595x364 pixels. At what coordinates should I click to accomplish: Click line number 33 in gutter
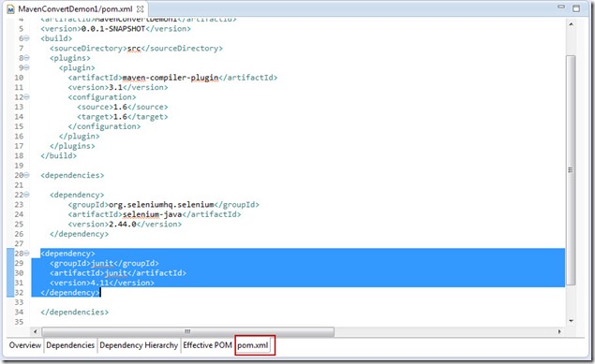pos(19,302)
